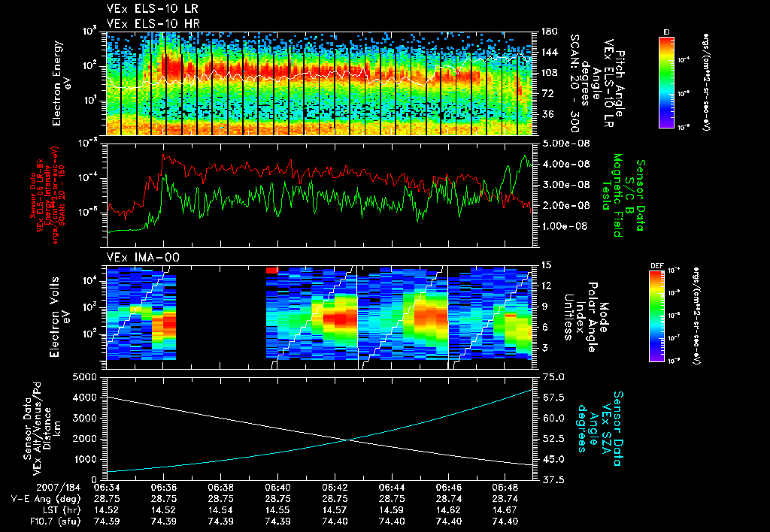Screen dimensions: 770x532
Task: Click the green Magnetic Field Tesla label
Action: pyautogui.click(x=612, y=195)
